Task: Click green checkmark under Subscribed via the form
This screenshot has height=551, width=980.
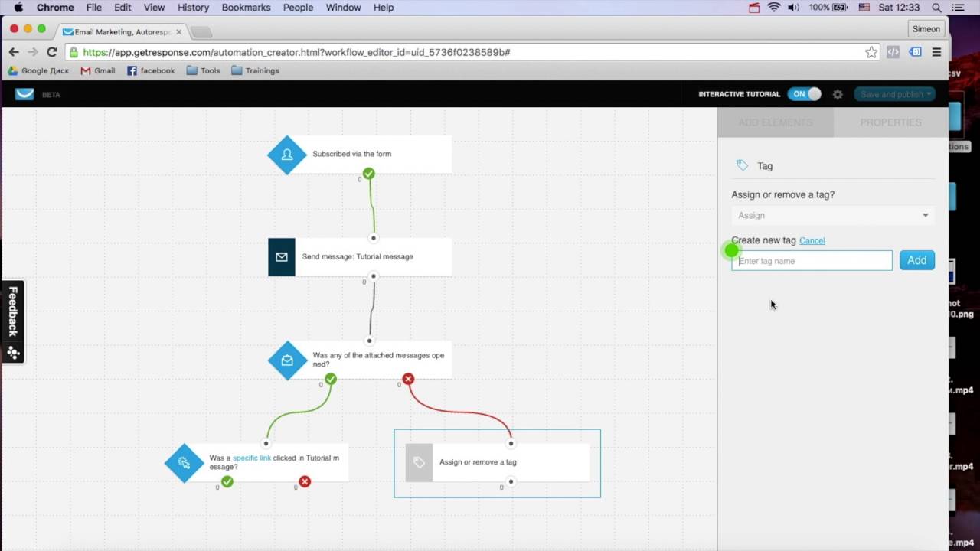Action: coord(369,174)
